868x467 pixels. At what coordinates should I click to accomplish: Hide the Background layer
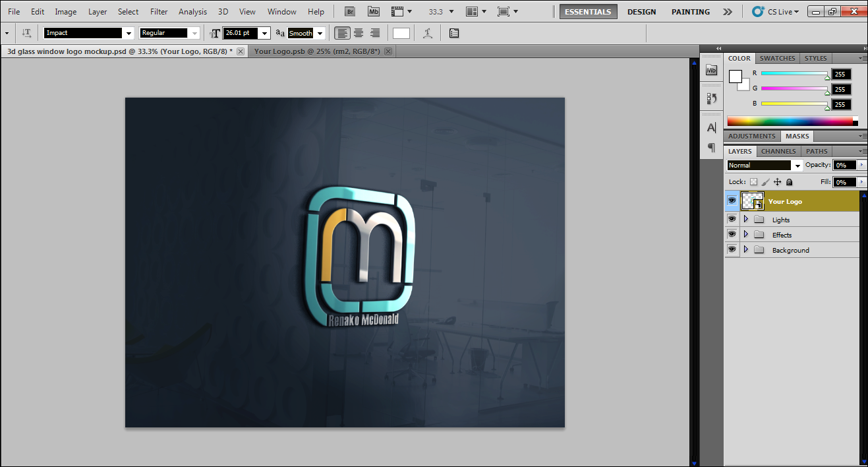click(x=732, y=249)
